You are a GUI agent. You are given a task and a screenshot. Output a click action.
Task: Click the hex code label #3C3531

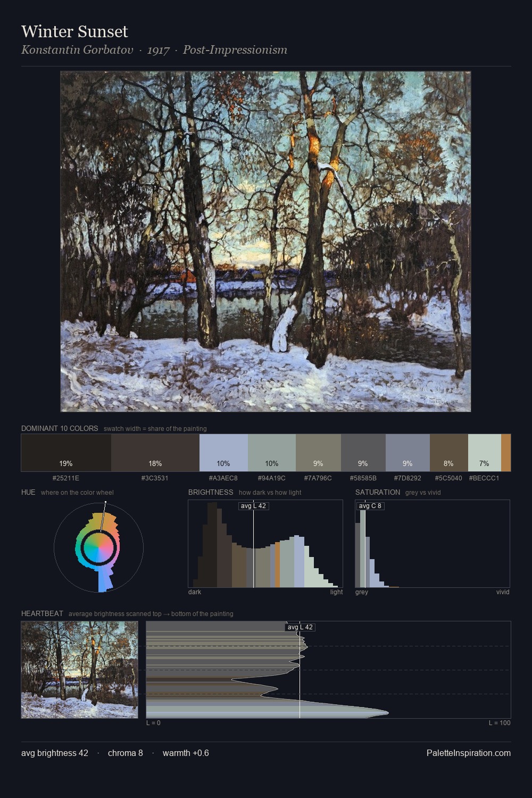[155, 478]
